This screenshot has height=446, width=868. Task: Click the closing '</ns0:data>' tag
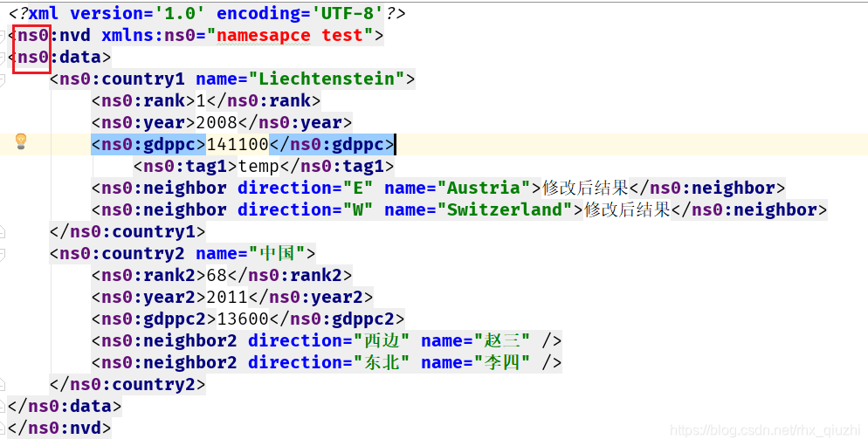(x=65, y=407)
